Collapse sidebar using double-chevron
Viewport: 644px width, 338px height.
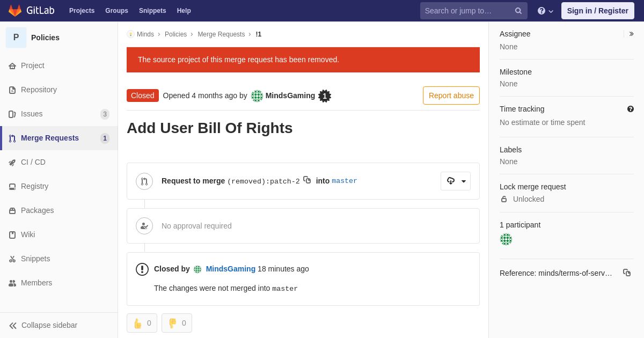click(x=13, y=326)
